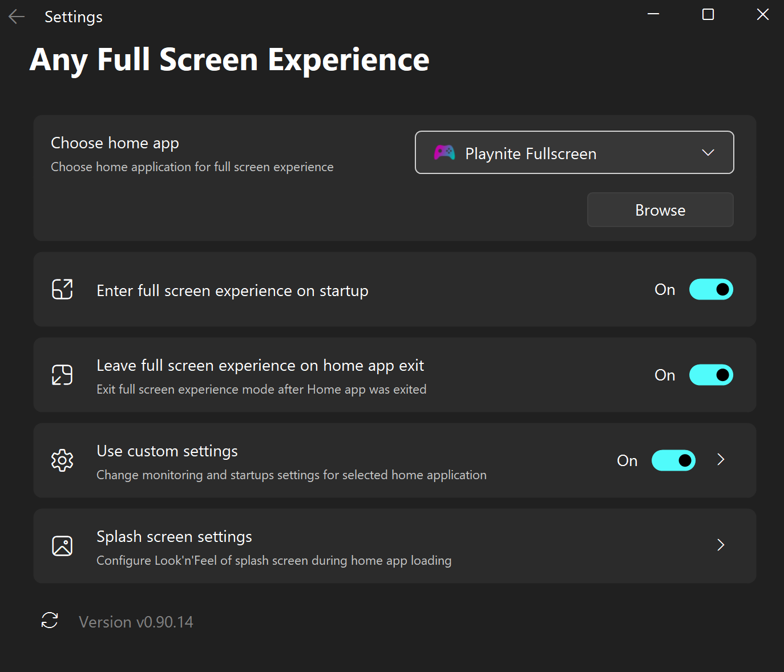
Task: Click the splash screen image icon
Action: [x=62, y=546]
